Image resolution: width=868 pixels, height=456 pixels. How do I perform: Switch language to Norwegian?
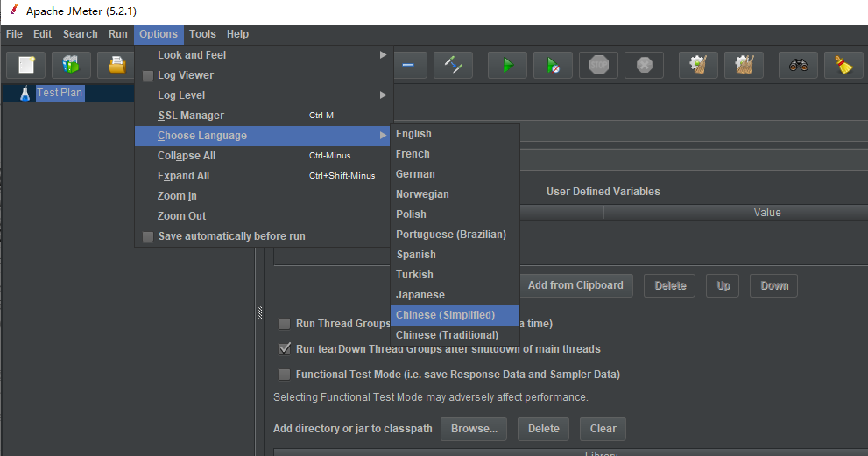(455, 194)
